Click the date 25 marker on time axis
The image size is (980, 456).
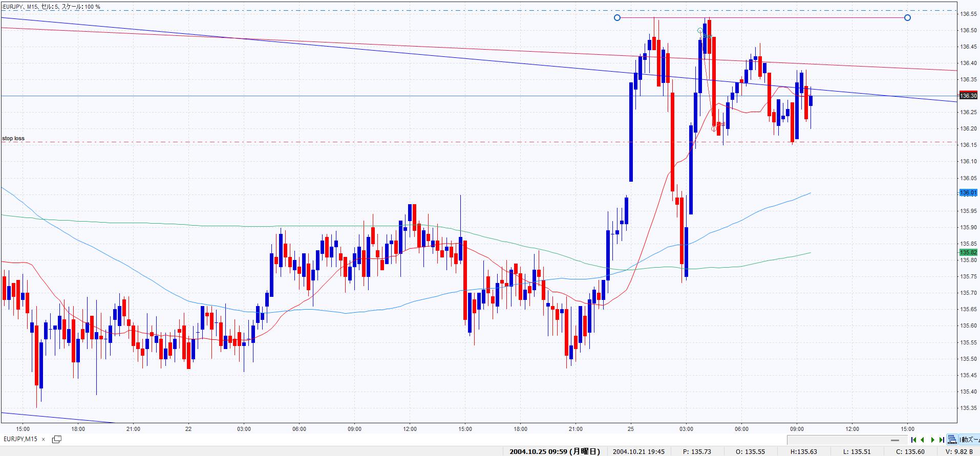(x=631, y=429)
